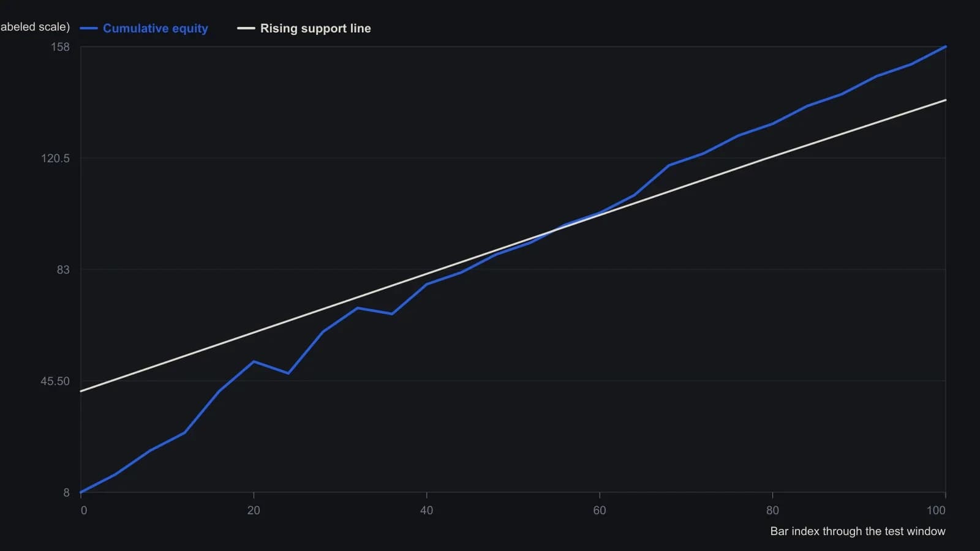Click the 0 x-axis tick label
980x551 pixels.
point(84,511)
